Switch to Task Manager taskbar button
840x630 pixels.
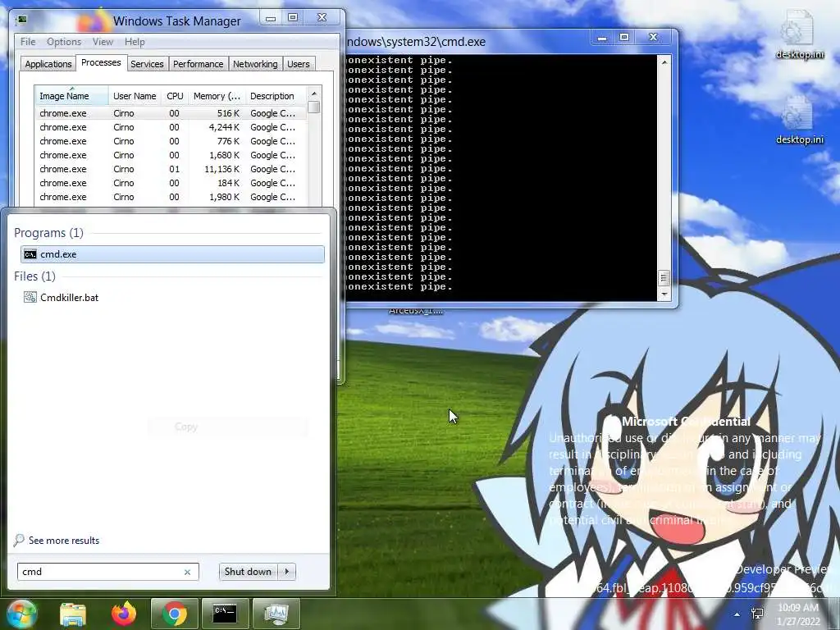[276, 614]
